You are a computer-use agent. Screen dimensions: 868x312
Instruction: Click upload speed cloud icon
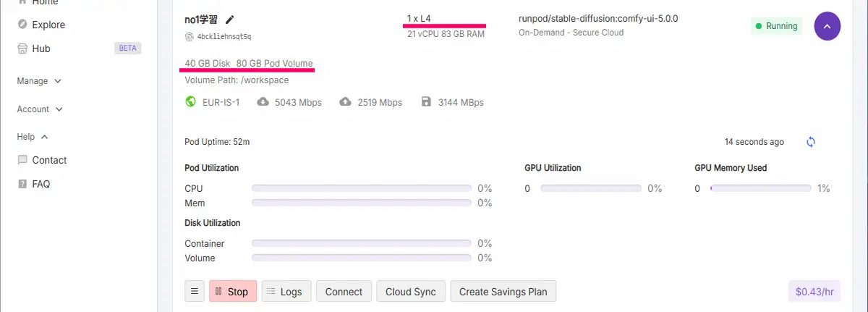point(346,102)
